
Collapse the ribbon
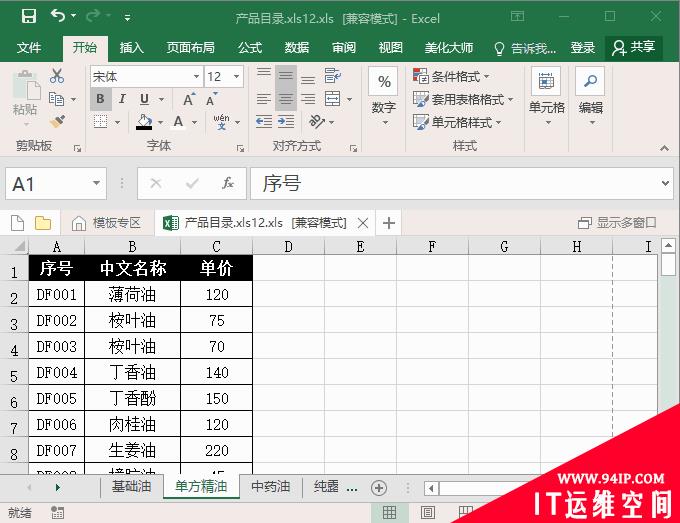664,148
